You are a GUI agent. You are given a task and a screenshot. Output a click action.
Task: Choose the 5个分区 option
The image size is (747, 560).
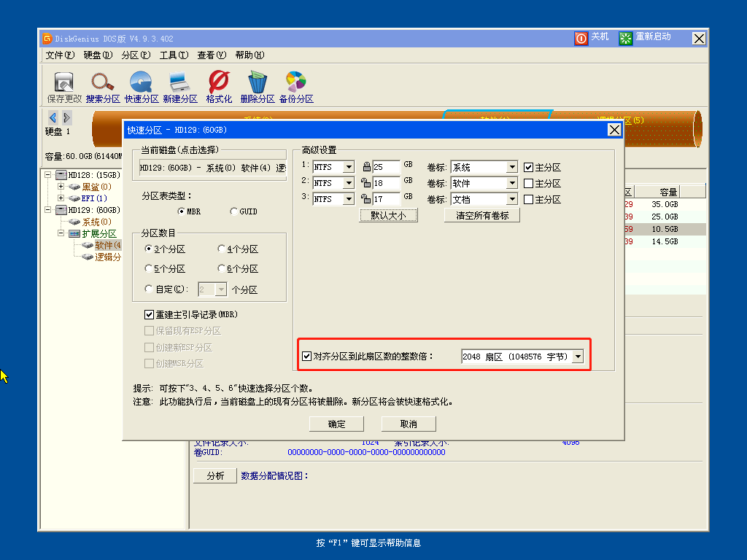[x=148, y=268]
